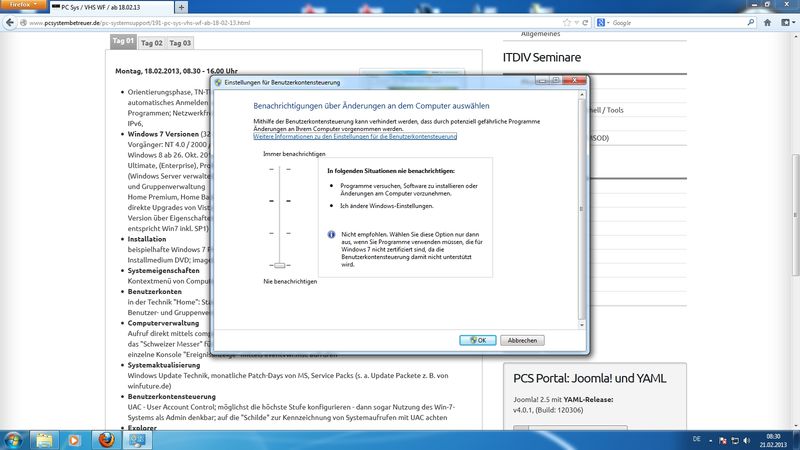Set slider to the second tick level
The image size is (800, 450).
(280, 201)
